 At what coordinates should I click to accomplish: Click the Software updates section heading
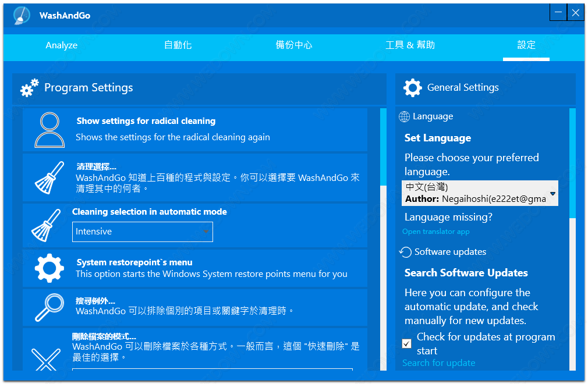pyautogui.click(x=451, y=252)
